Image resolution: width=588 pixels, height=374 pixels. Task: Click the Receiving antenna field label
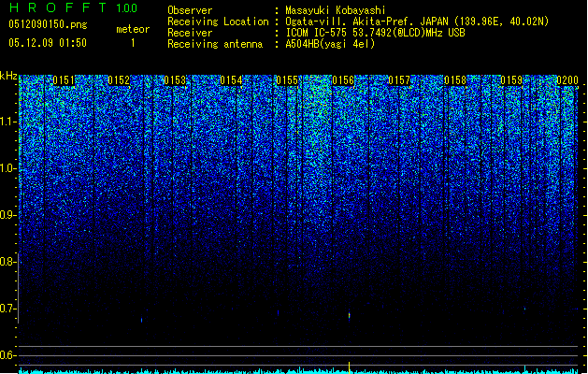(x=215, y=44)
